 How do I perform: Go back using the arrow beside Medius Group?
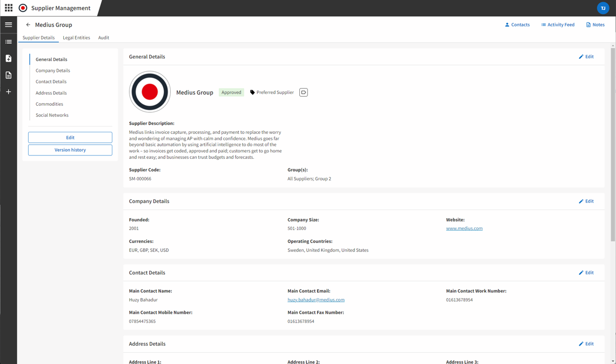[28, 25]
